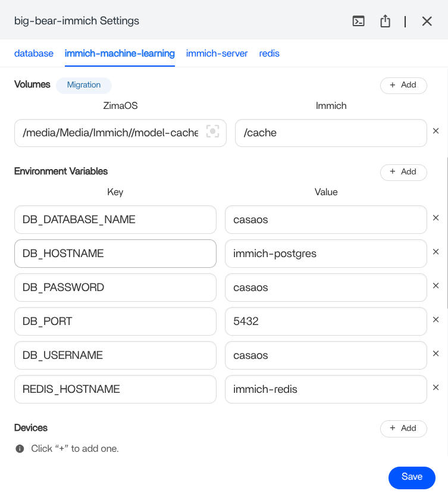This screenshot has width=448, height=497.
Task: Open the terminal and logs icon
Action: (358, 21)
